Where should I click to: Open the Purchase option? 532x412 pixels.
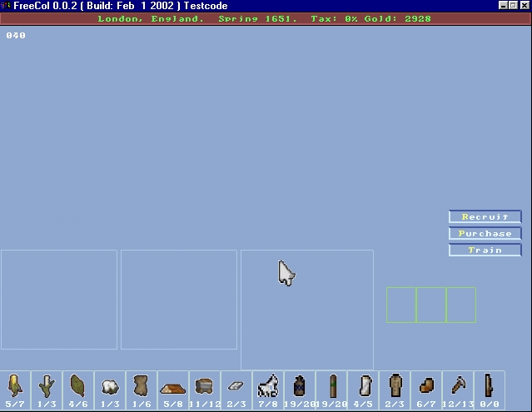(485, 233)
